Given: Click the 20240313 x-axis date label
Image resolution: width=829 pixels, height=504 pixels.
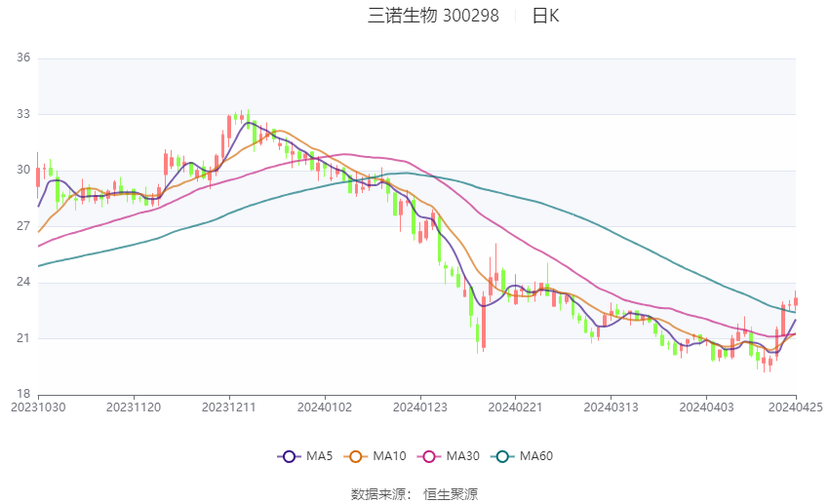Looking at the screenshot, I should point(611,407).
